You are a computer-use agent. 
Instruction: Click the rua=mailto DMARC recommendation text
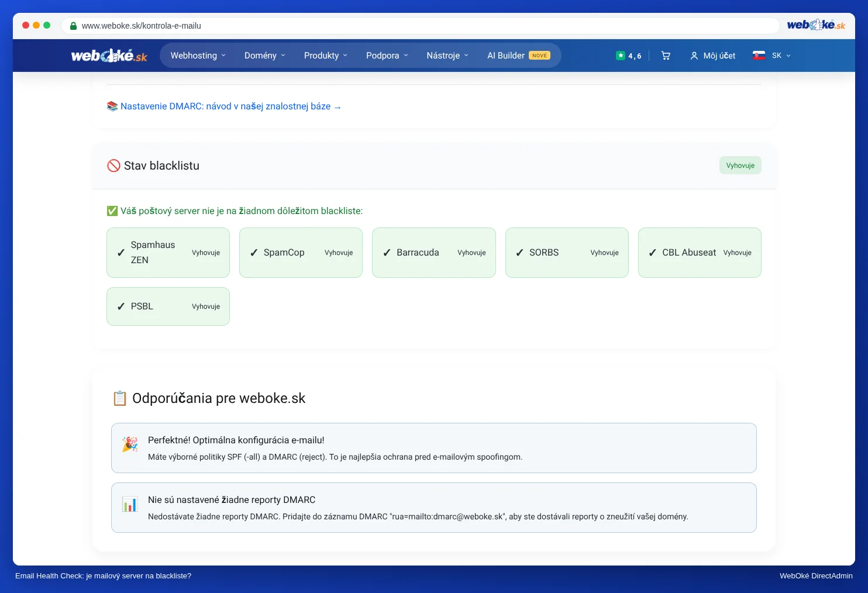pos(418,517)
